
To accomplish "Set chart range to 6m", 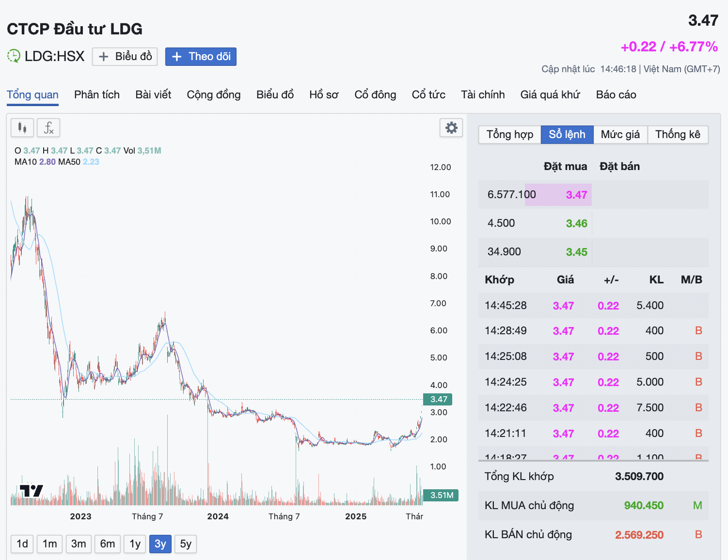I will (x=107, y=544).
